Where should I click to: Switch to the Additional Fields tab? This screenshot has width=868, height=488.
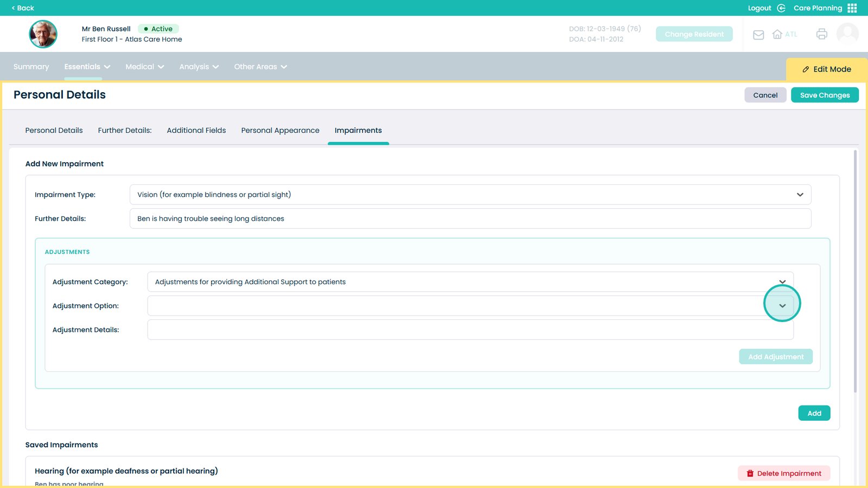196,131
